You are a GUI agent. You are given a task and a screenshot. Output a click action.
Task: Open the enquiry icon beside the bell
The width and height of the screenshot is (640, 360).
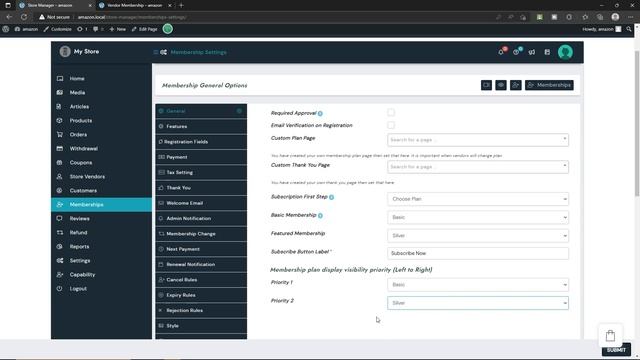click(517, 52)
